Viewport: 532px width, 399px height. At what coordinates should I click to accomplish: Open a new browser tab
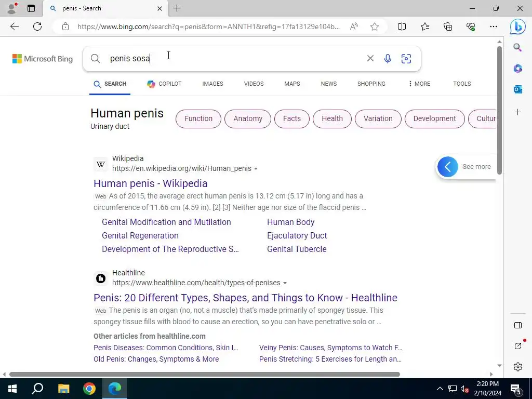tap(177, 8)
